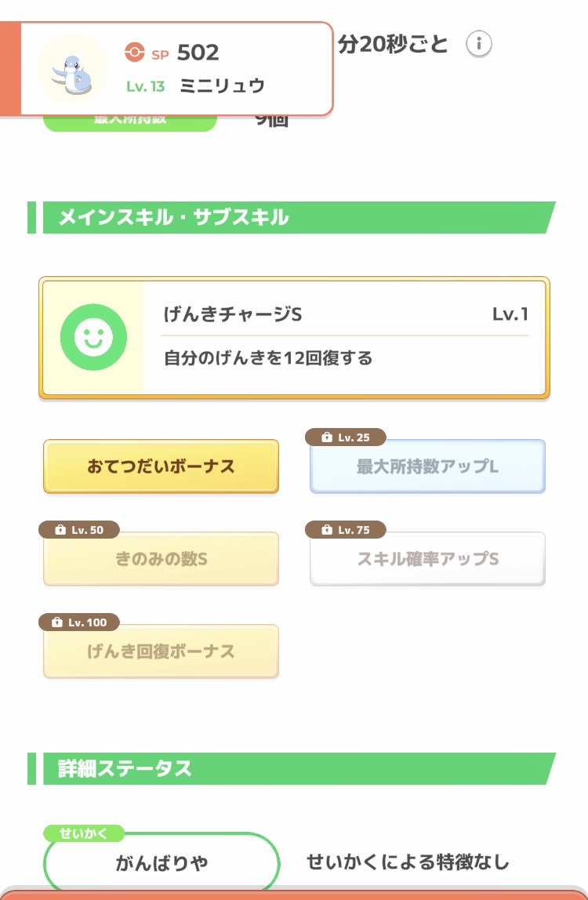588x900 pixels.
Task: Tap the せいかく label tag
Action: pos(84,833)
